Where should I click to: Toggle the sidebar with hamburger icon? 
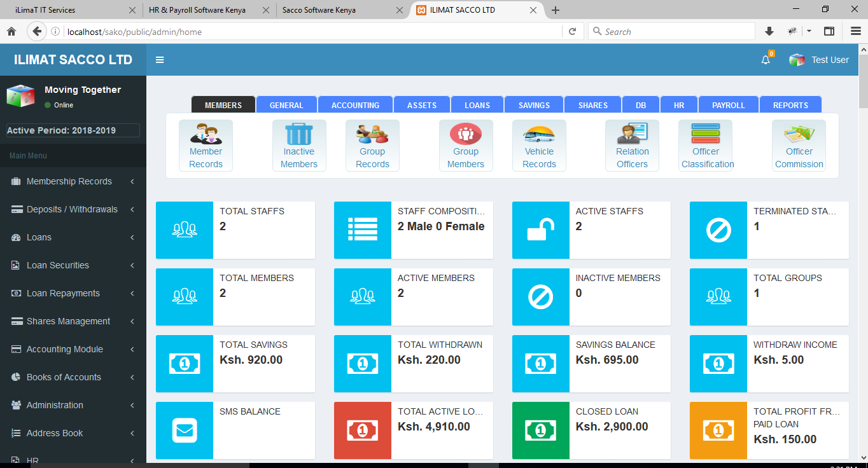point(160,60)
